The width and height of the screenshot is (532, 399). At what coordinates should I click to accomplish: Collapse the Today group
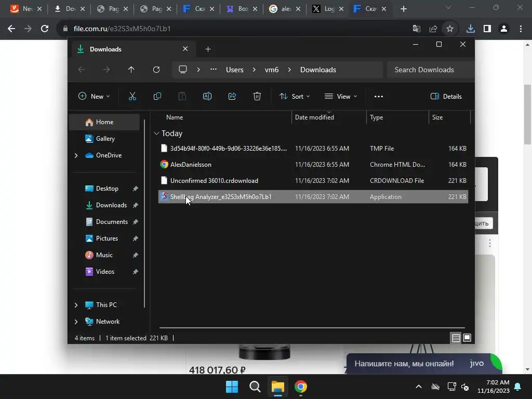click(156, 134)
